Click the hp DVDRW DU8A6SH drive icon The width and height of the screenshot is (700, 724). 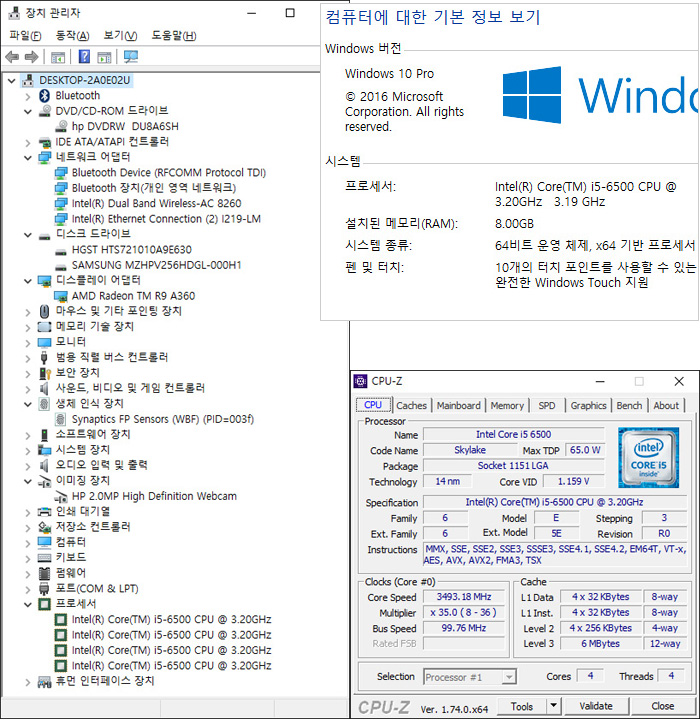(x=61, y=126)
